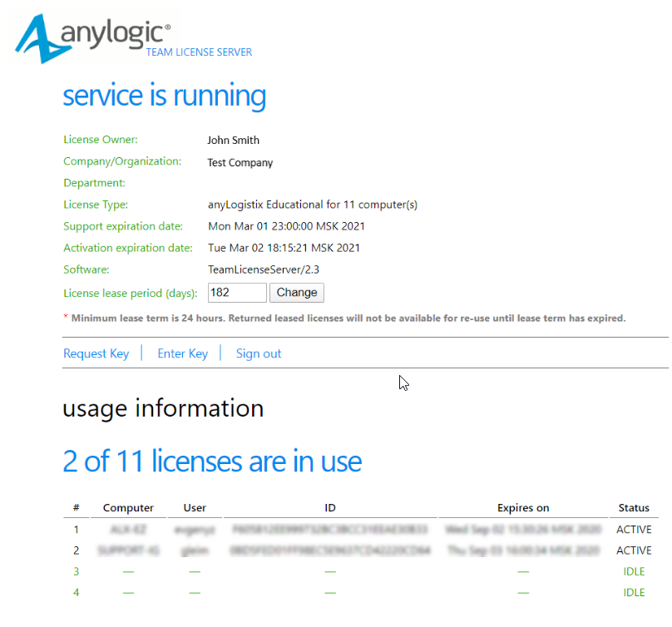Click '2 of 11 licenses are in use'
Viewport: 672px width, 627px height.
point(212,462)
